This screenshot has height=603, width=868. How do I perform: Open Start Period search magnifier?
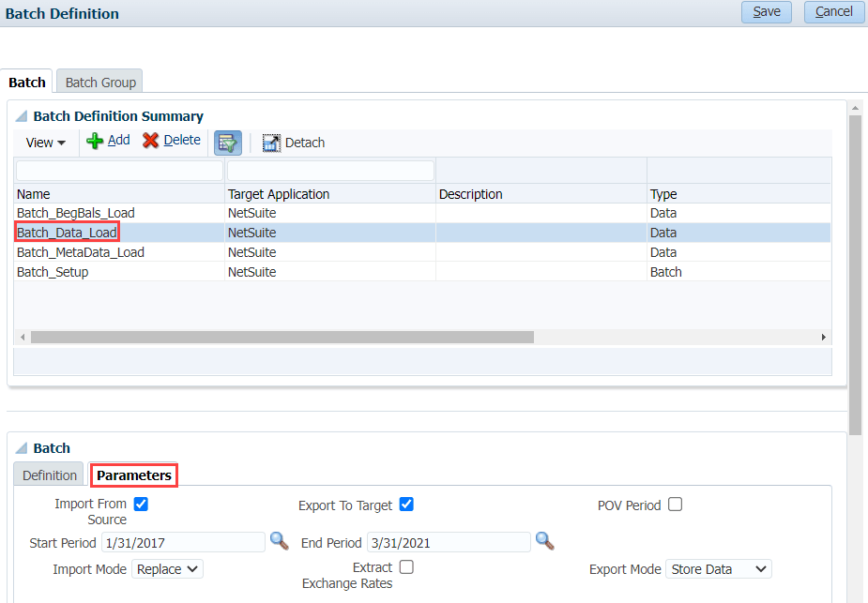(x=279, y=540)
